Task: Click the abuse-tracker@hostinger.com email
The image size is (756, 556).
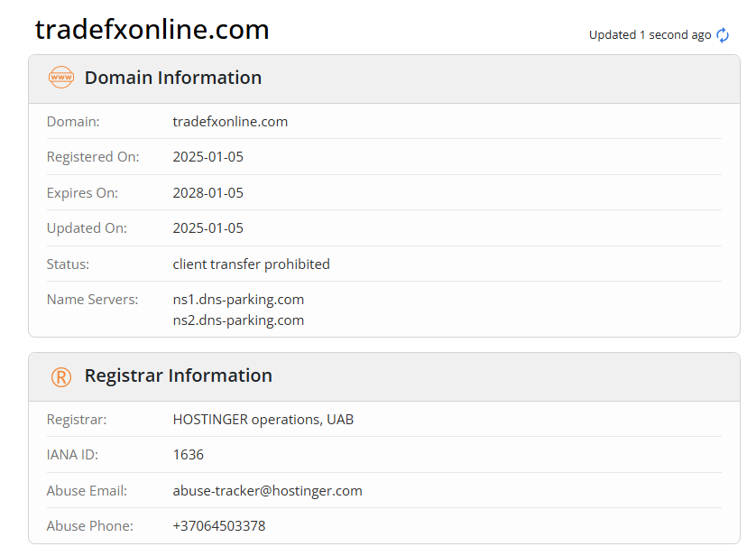Action: click(267, 491)
